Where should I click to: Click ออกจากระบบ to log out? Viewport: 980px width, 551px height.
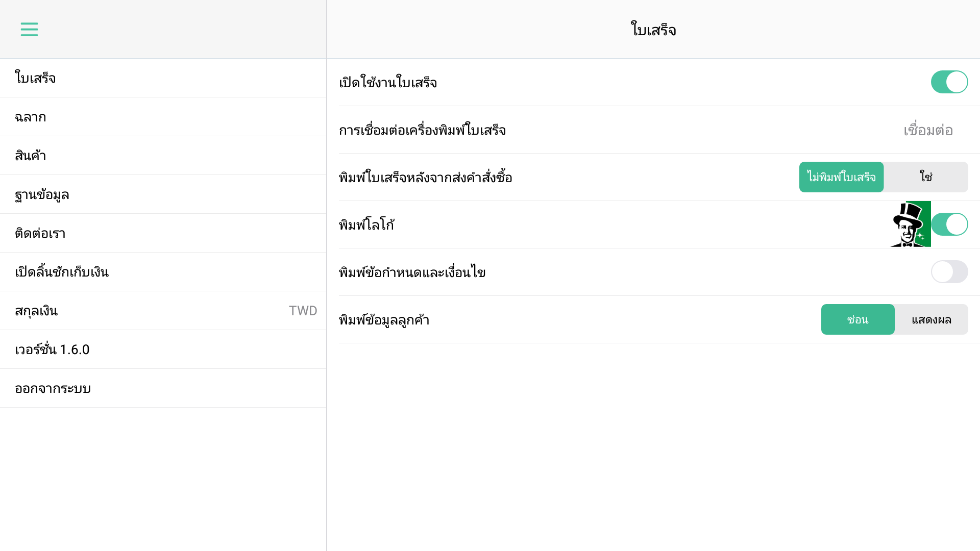point(163,388)
